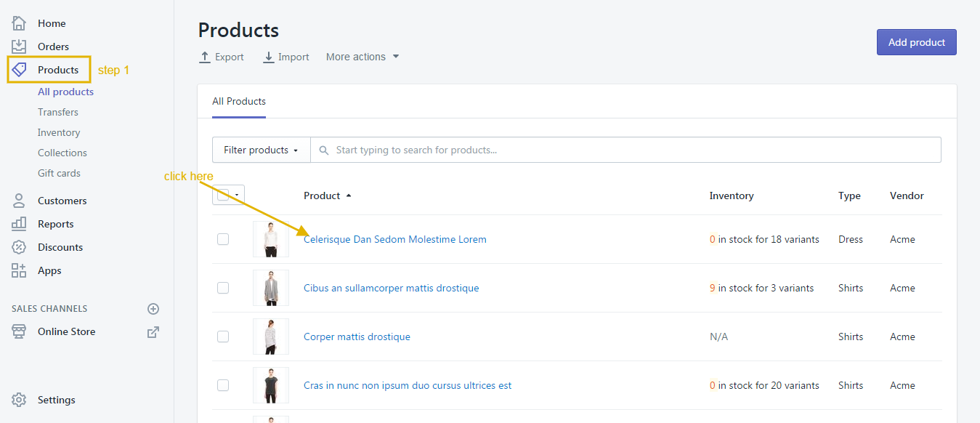Sort by the Product column header
Viewport: 980px width, 423px height.
327,196
